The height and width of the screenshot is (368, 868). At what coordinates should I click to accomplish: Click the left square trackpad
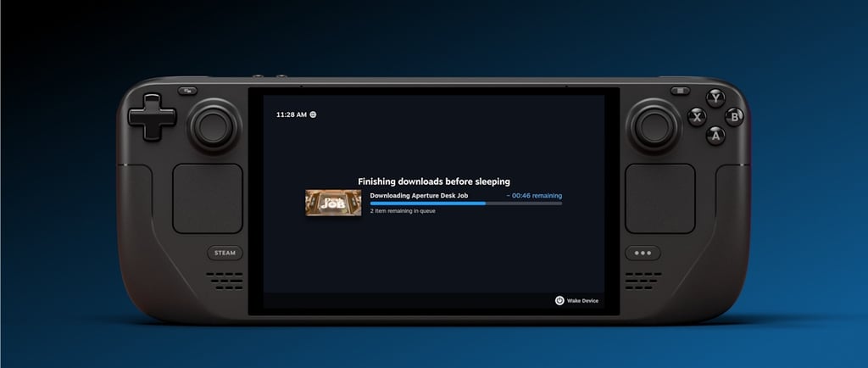pos(208,198)
